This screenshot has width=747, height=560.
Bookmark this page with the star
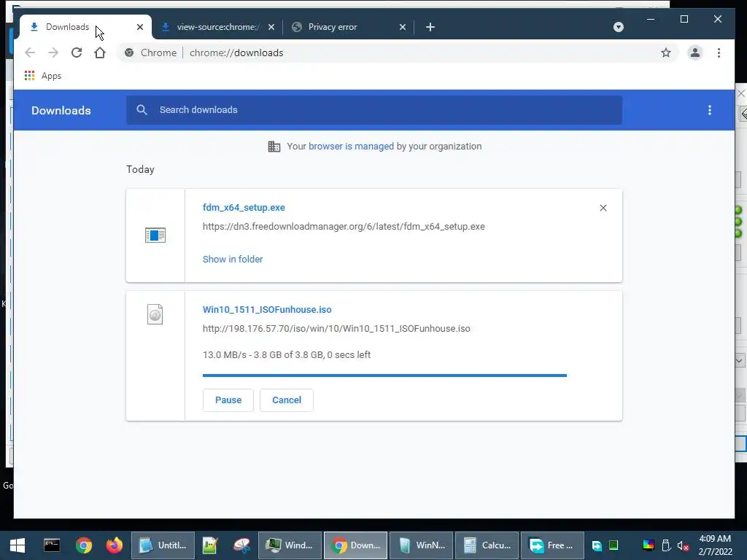[x=665, y=52]
